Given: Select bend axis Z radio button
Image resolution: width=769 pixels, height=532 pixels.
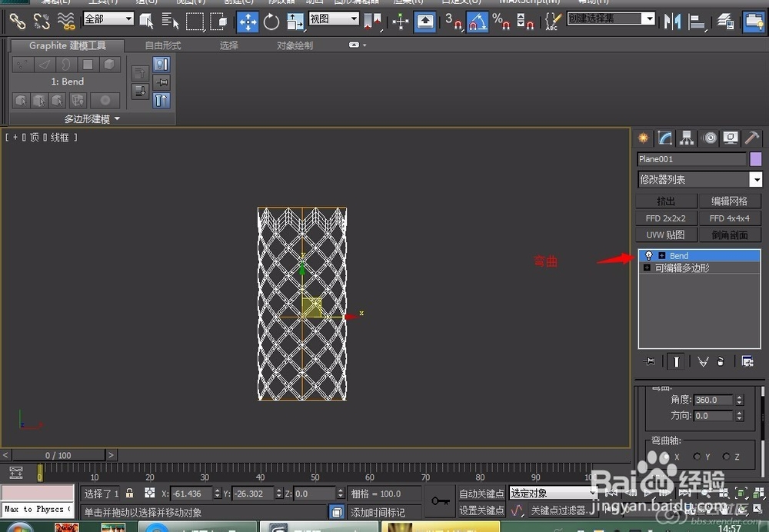Looking at the screenshot, I should point(727,457).
